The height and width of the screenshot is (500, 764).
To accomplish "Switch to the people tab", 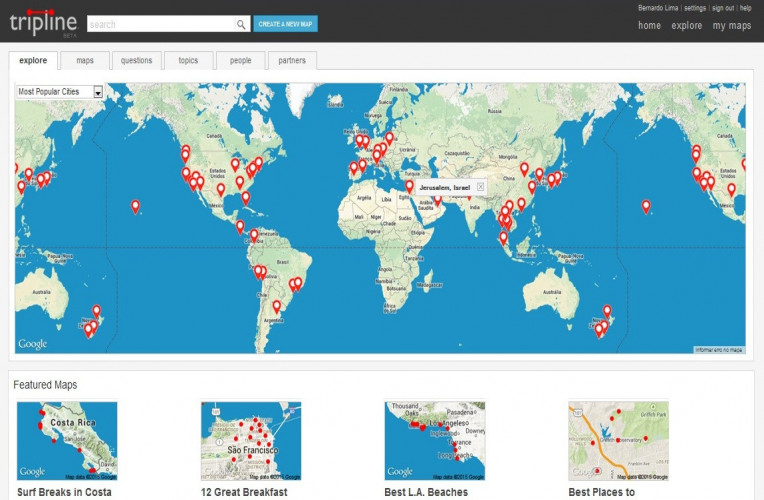I will coord(241,60).
